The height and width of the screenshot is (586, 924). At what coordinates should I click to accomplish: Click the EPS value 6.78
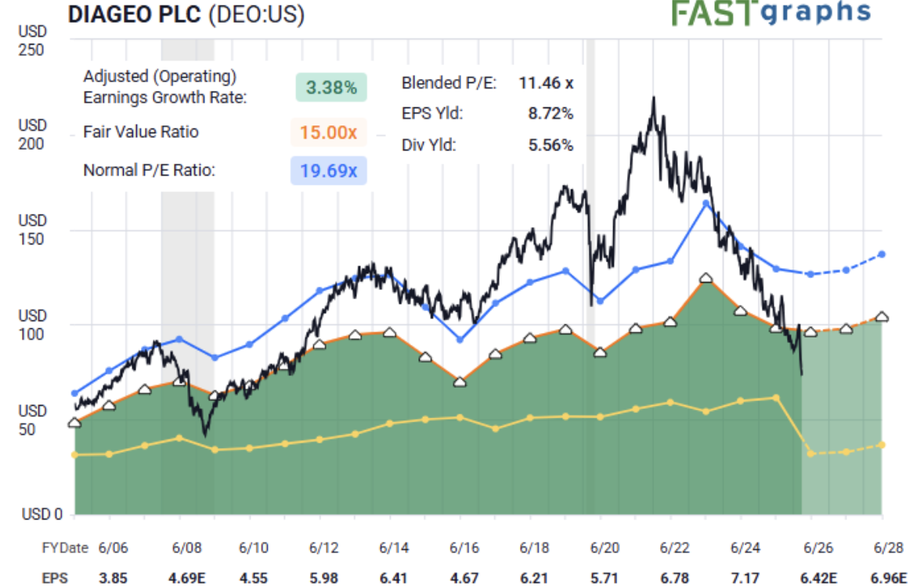(675, 577)
